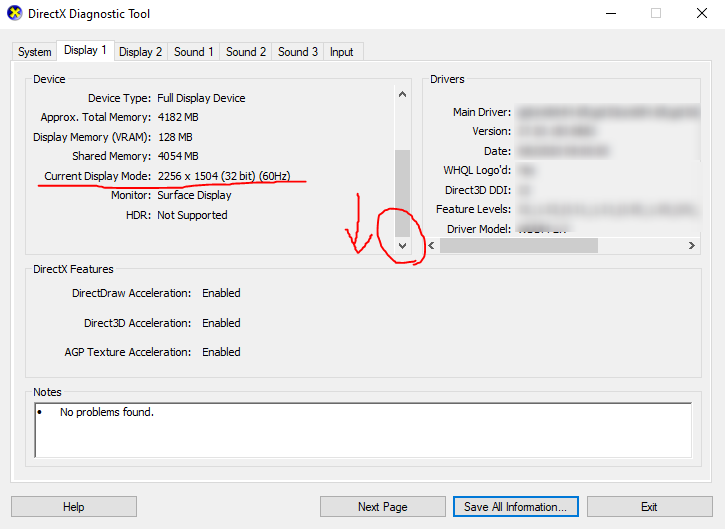725x529 pixels.
Task: Click the Help button
Action: click(74, 507)
